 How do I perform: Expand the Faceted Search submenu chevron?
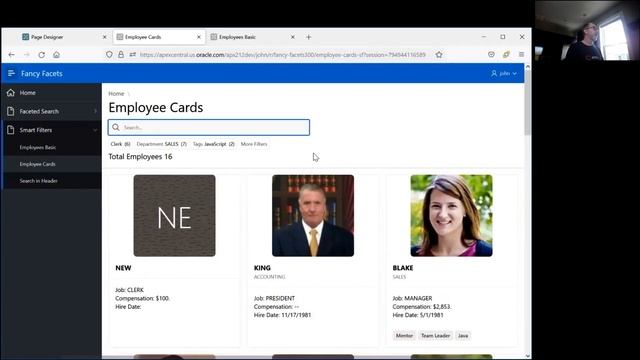95,111
